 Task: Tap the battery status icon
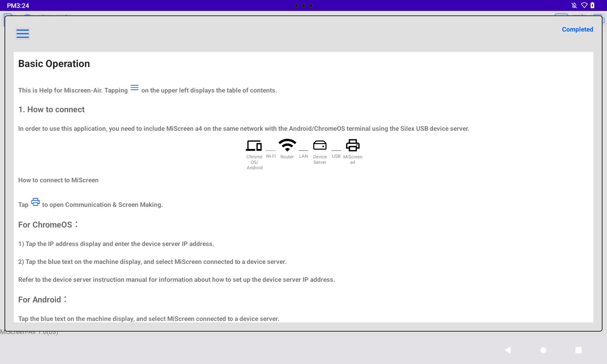(x=592, y=5)
